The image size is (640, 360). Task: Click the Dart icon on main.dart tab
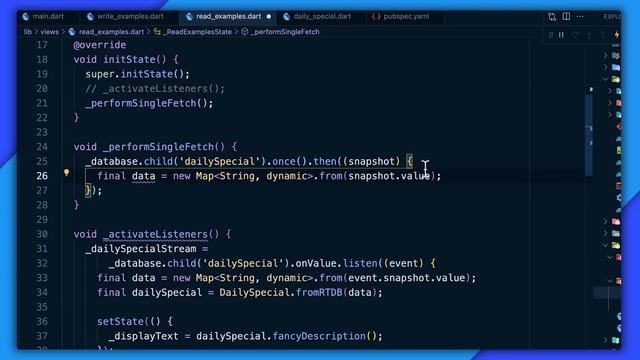coord(26,17)
